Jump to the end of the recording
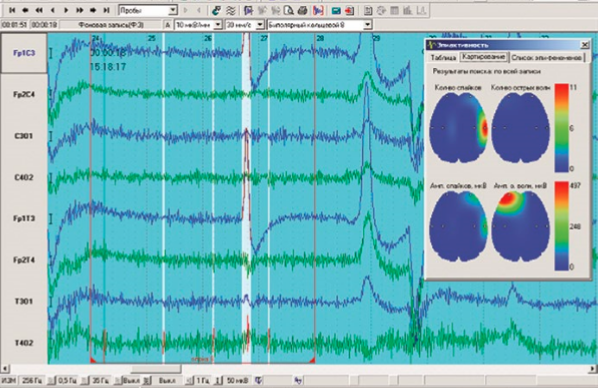 pyautogui.click(x=106, y=10)
